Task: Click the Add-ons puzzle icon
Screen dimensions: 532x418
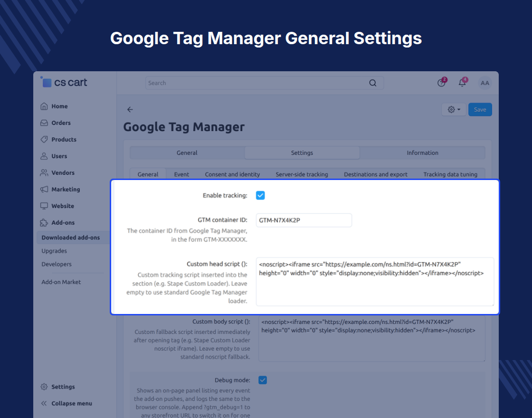Action: click(x=44, y=223)
